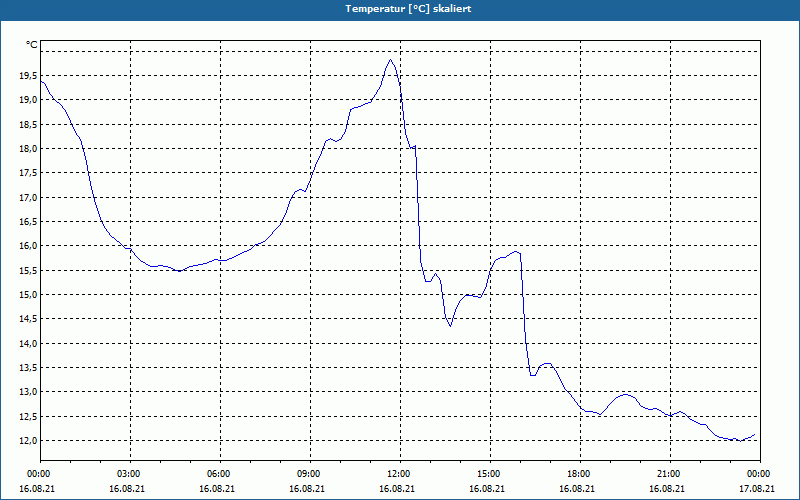Select the 16.08.21 date under 15:00
Screen dimensions: 800x500
tap(487, 488)
